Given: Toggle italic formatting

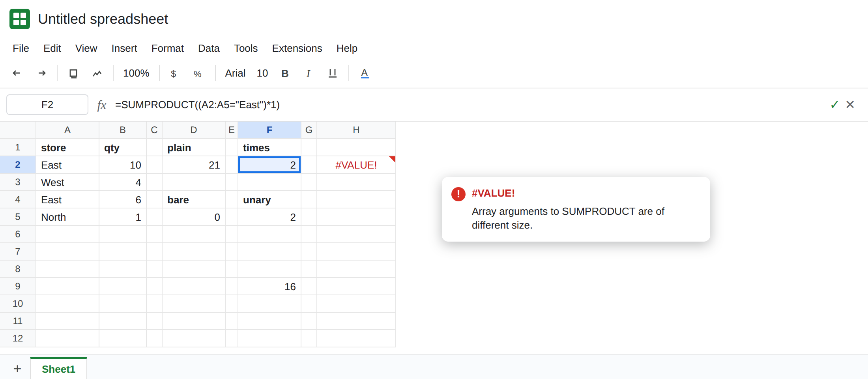Looking at the screenshot, I should click(308, 73).
